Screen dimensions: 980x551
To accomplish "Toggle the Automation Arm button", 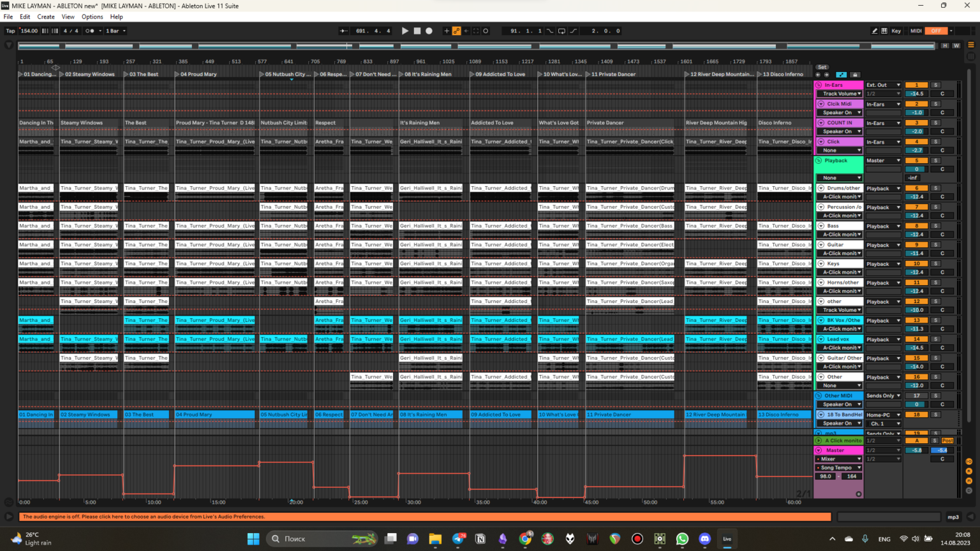I will (457, 31).
